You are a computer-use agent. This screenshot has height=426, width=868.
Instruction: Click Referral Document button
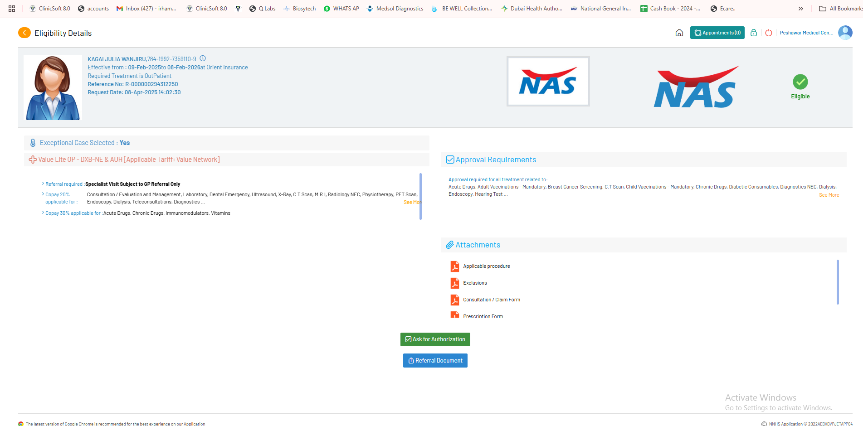tap(435, 361)
